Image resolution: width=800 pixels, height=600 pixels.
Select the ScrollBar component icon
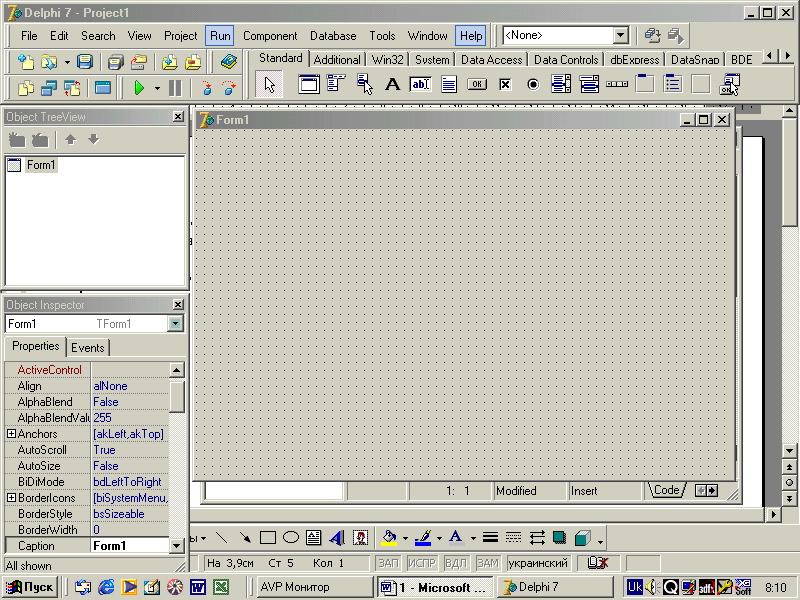617,84
